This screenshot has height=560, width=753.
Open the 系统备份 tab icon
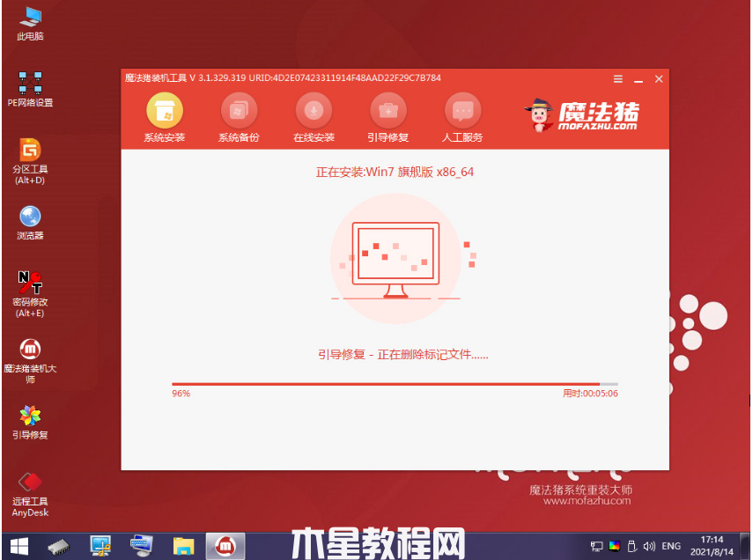pyautogui.click(x=239, y=112)
